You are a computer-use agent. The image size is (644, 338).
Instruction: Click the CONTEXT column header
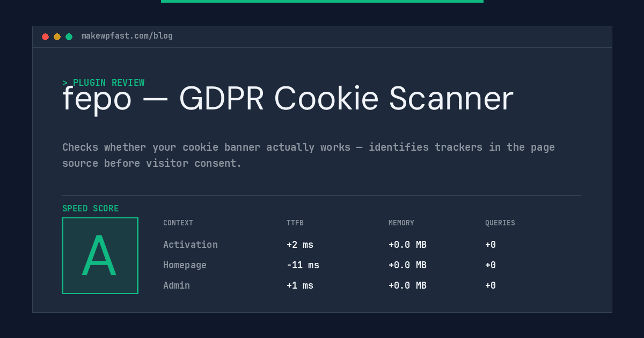[178, 223]
